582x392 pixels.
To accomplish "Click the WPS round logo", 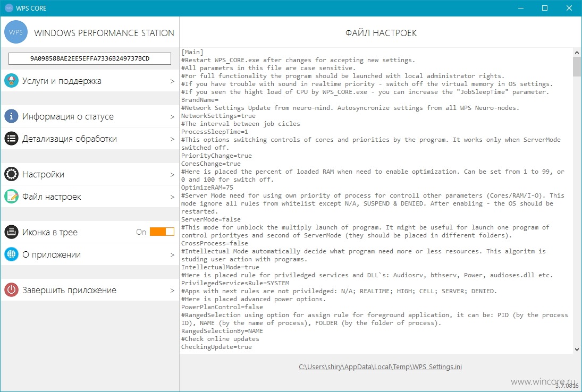I will [x=15, y=32].
